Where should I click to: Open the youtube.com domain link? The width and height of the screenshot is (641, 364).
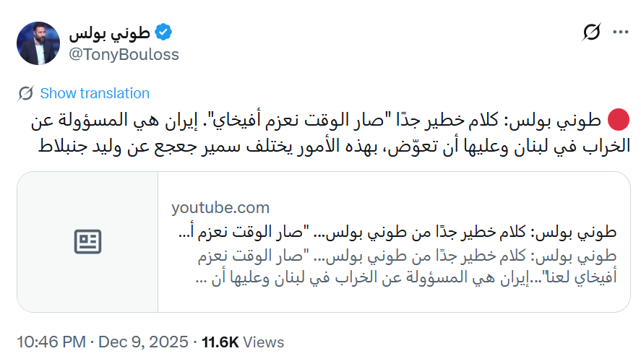click(220, 208)
